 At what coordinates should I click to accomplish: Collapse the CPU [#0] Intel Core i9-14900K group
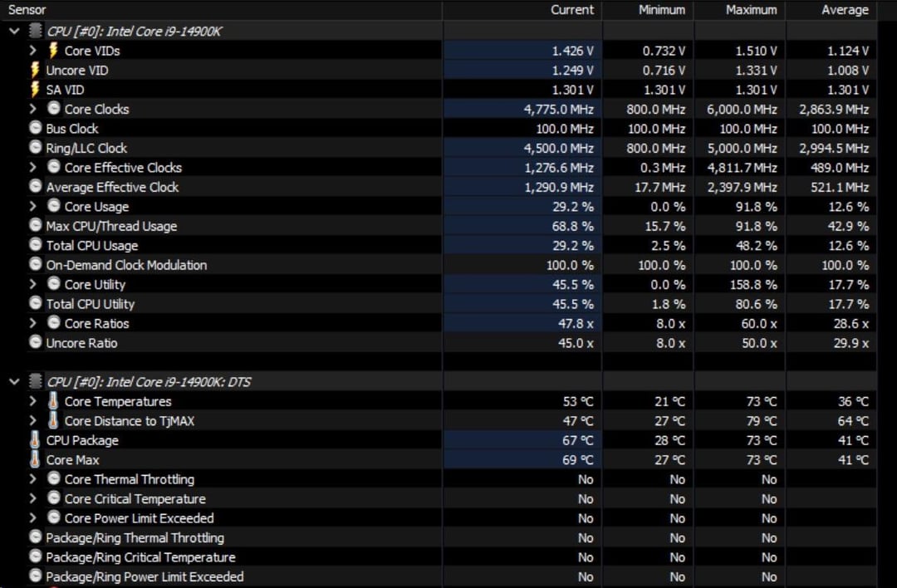[x=14, y=31]
